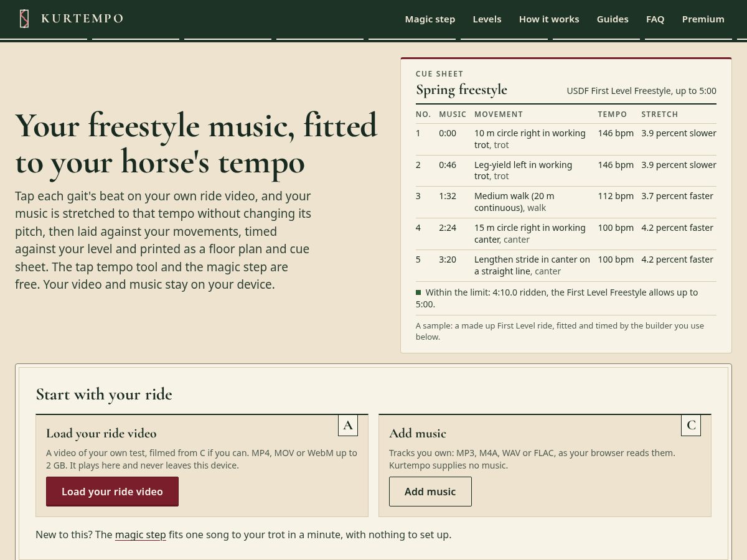Click the Within the limit status line
The height and width of the screenshot is (560, 747).
[566, 298]
